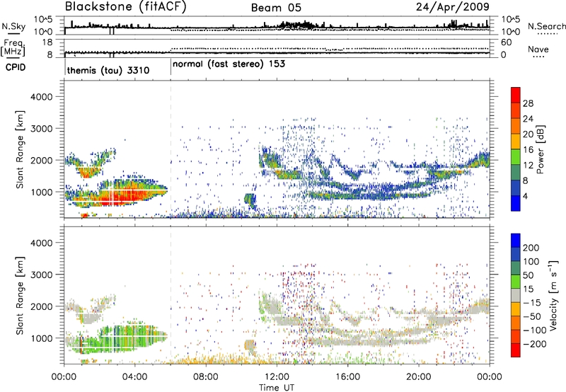Click the frequency axis '18' tick label
The height and width of the screenshot is (392, 566).
[48, 42]
